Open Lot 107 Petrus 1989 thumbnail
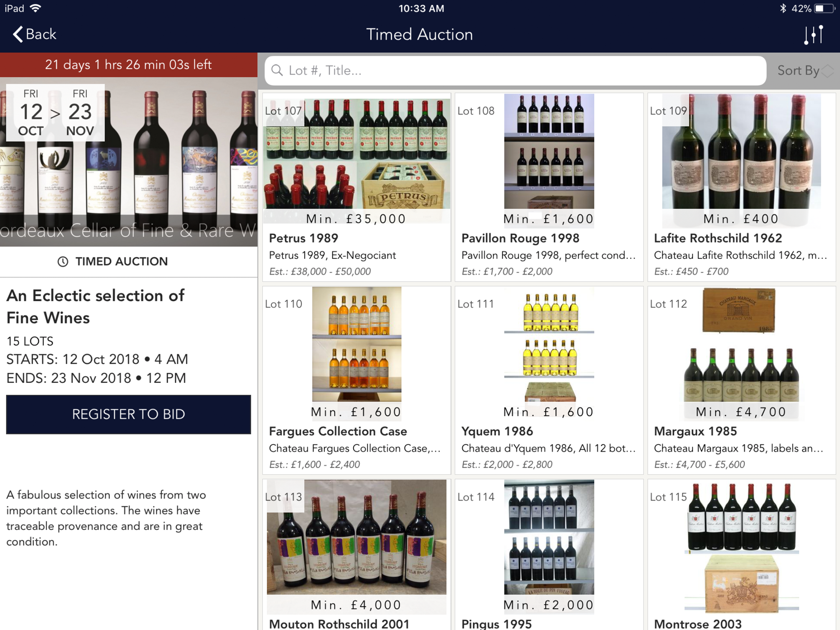840x630 pixels. click(x=357, y=153)
